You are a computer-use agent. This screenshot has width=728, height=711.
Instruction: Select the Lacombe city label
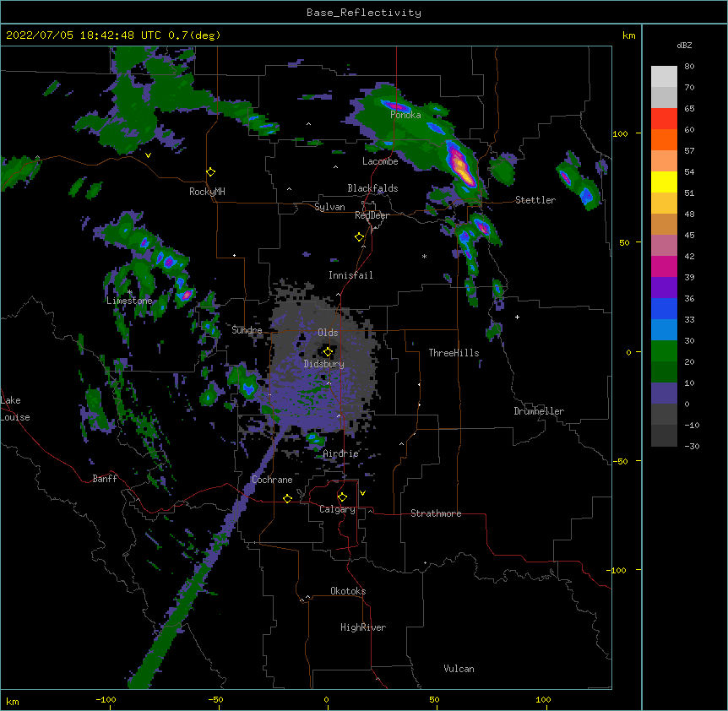click(380, 161)
